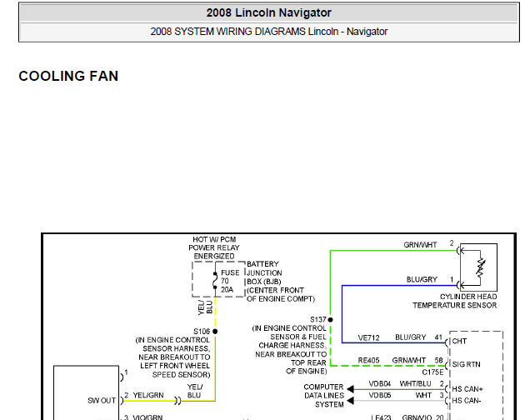Screen dimensions: 530x420
Task: Click the 'CHT' pin label
Action: (x=459, y=342)
